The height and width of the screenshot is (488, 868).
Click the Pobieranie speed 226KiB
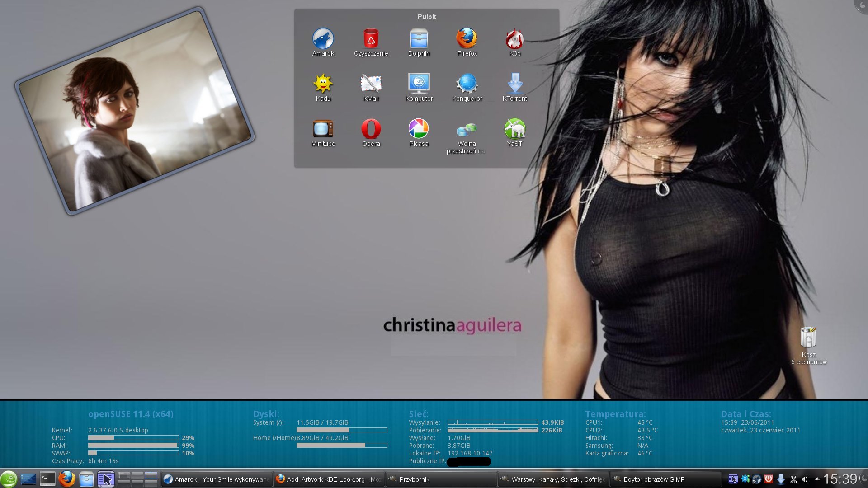point(552,430)
